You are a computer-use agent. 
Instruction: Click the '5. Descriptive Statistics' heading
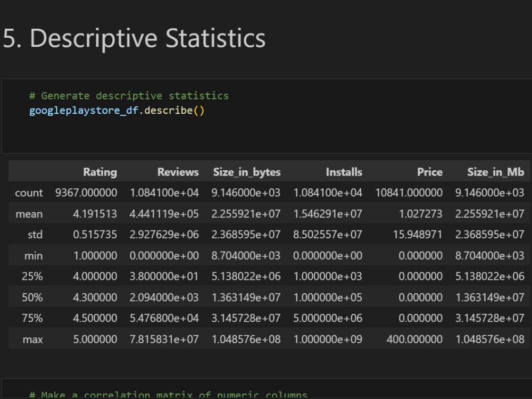point(134,38)
